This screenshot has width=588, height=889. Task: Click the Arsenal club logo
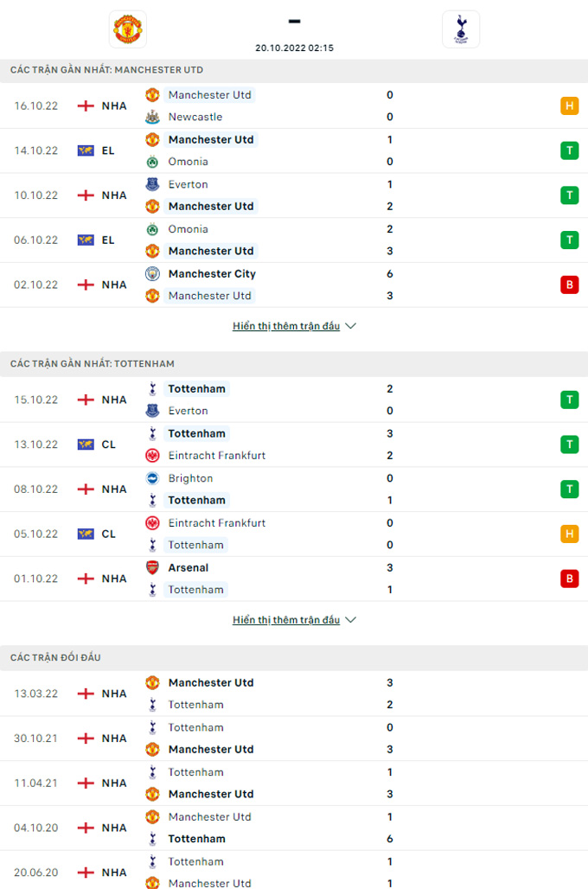[152, 567]
